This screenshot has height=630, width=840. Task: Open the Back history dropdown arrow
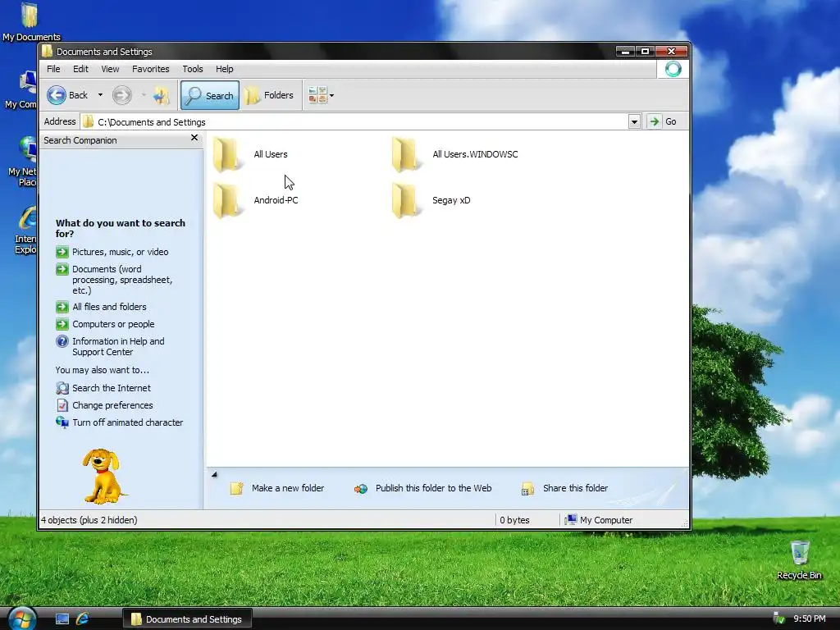click(100, 95)
